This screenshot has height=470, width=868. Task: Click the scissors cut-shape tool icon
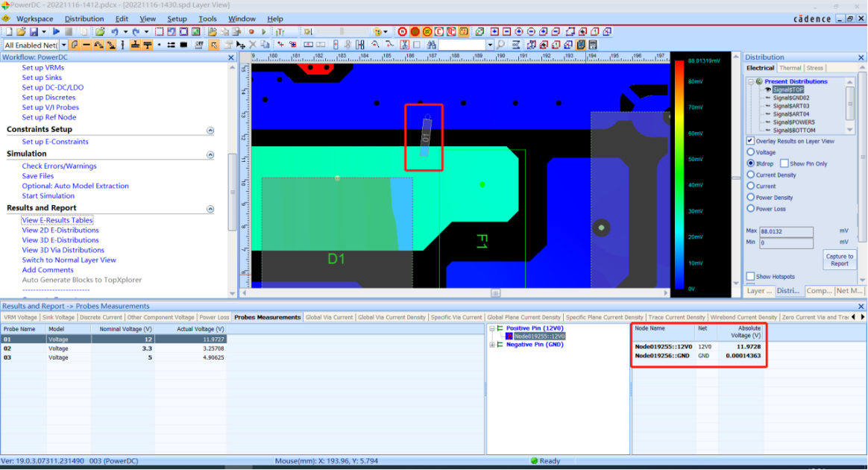coord(405,45)
